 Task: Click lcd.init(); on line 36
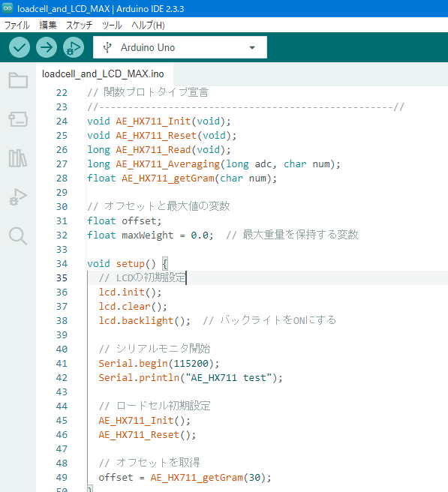pos(130,292)
